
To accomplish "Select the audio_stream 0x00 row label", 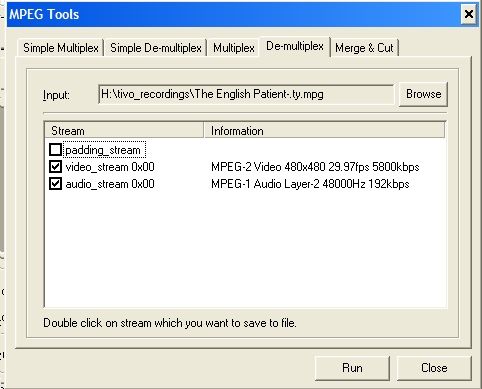I will click(x=110, y=184).
